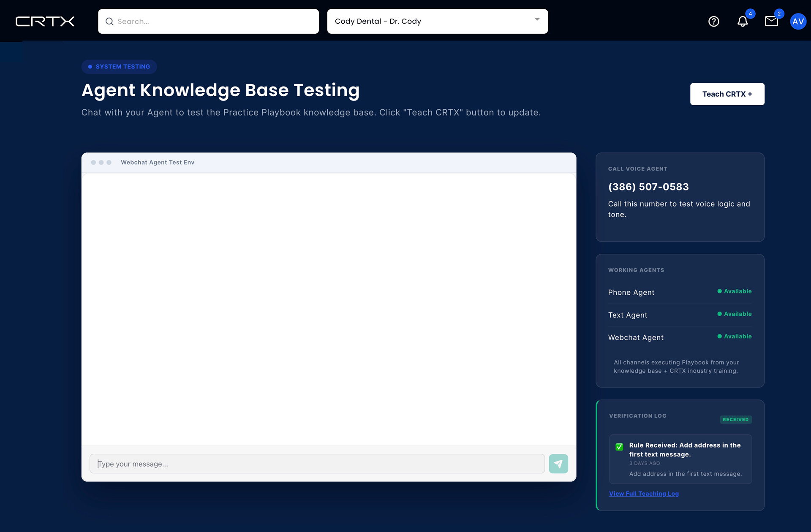
Task: Focus the Type your message field
Action: click(x=317, y=464)
